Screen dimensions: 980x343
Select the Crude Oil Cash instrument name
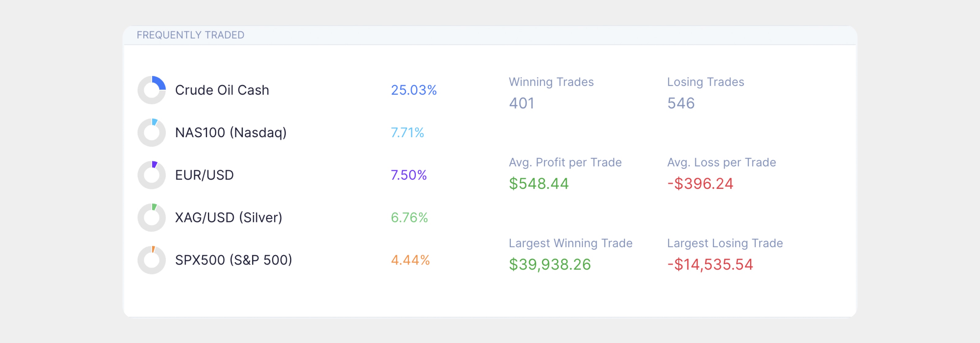coord(222,90)
